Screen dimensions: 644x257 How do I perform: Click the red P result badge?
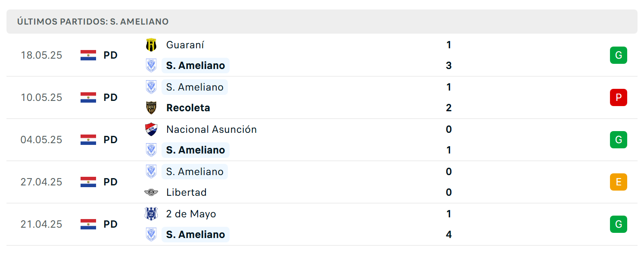(618, 97)
